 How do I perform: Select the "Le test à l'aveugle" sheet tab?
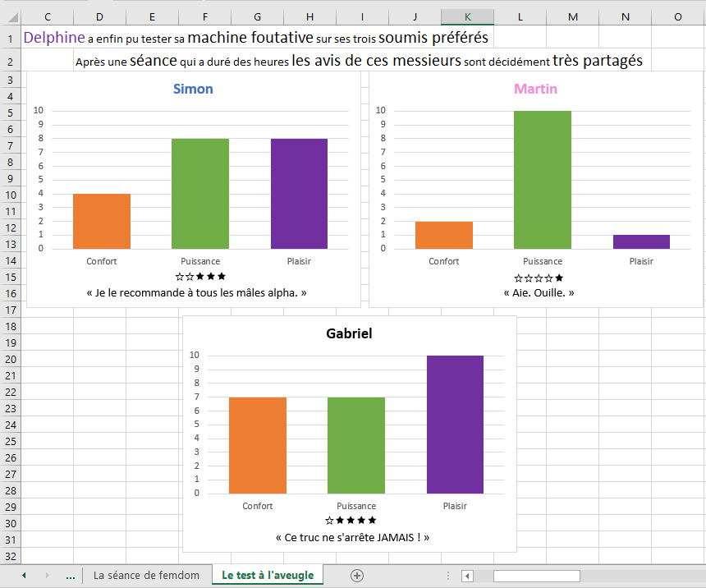pyautogui.click(x=268, y=576)
